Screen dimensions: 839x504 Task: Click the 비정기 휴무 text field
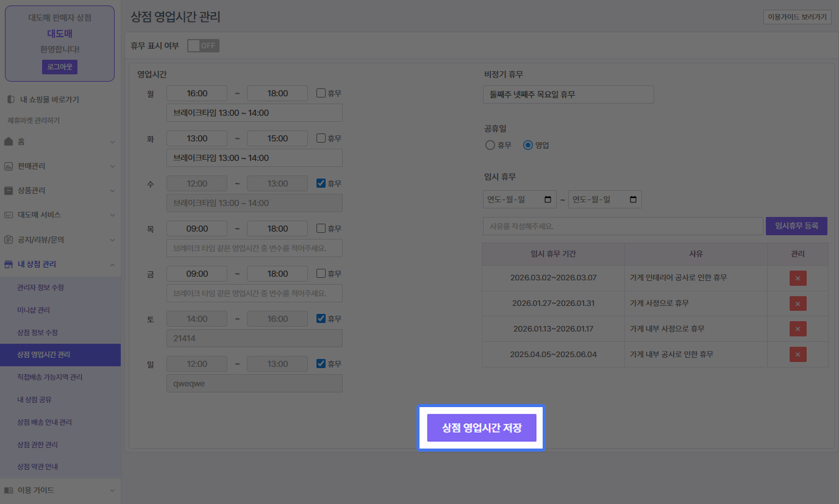click(568, 94)
